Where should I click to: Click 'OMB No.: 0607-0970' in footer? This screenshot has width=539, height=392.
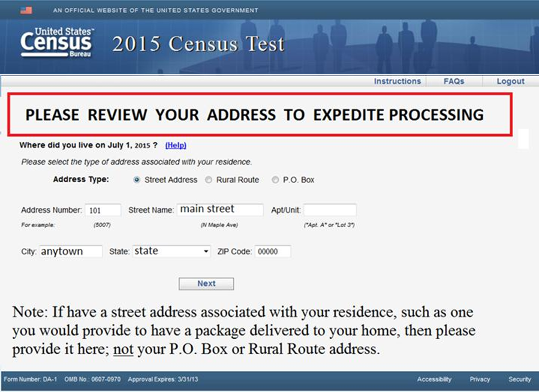tap(92, 379)
